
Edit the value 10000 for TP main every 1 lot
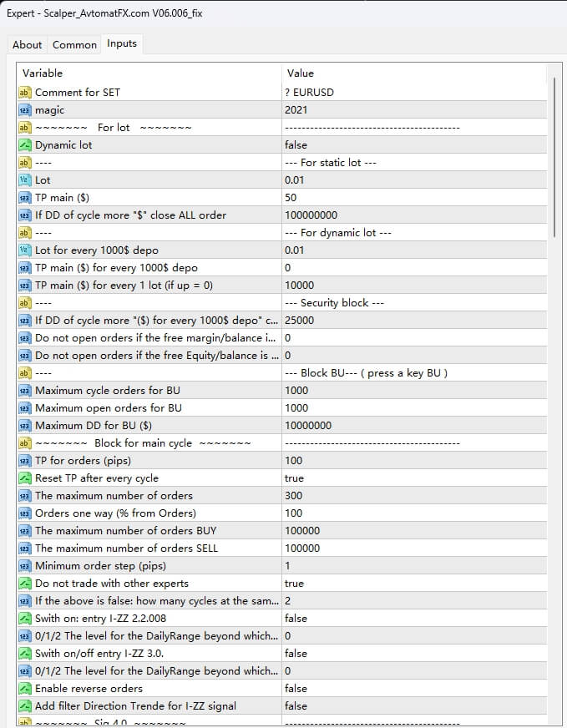(x=414, y=286)
